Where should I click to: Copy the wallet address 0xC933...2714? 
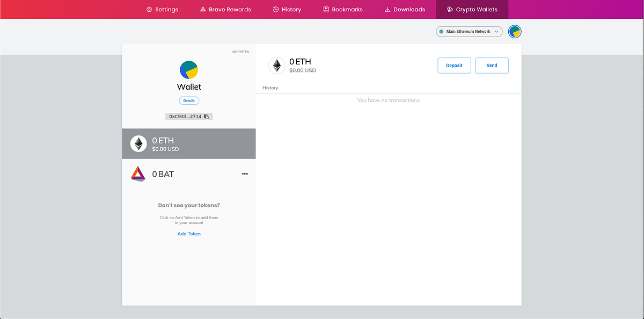tap(189, 116)
